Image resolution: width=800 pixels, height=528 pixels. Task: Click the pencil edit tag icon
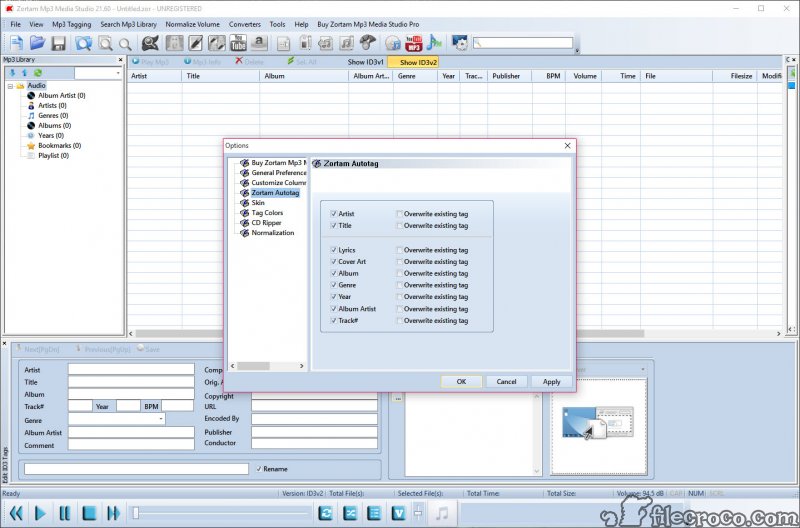click(x=195, y=43)
